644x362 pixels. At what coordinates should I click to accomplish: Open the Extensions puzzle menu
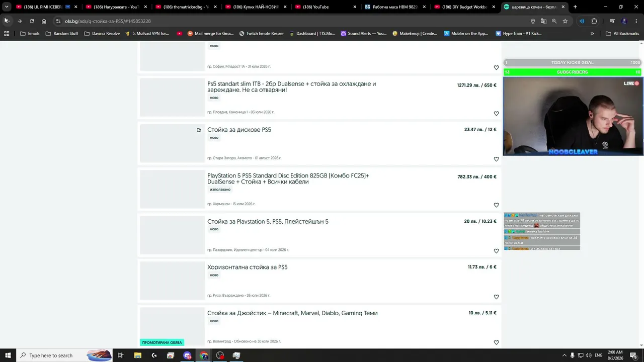594,21
